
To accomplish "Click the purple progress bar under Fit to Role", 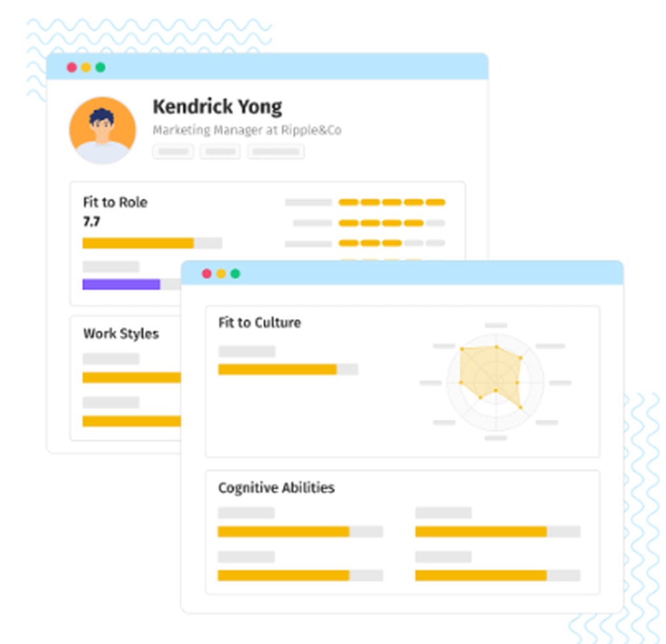I will click(121, 284).
